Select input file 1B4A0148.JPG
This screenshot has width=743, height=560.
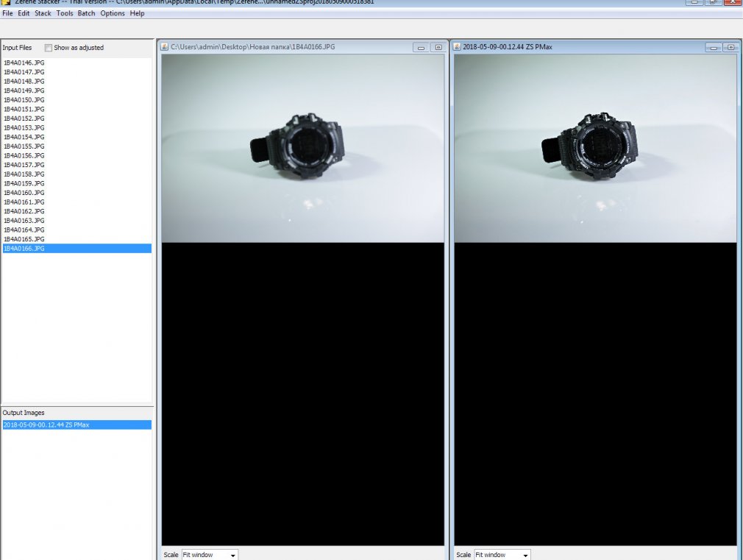(x=77, y=81)
